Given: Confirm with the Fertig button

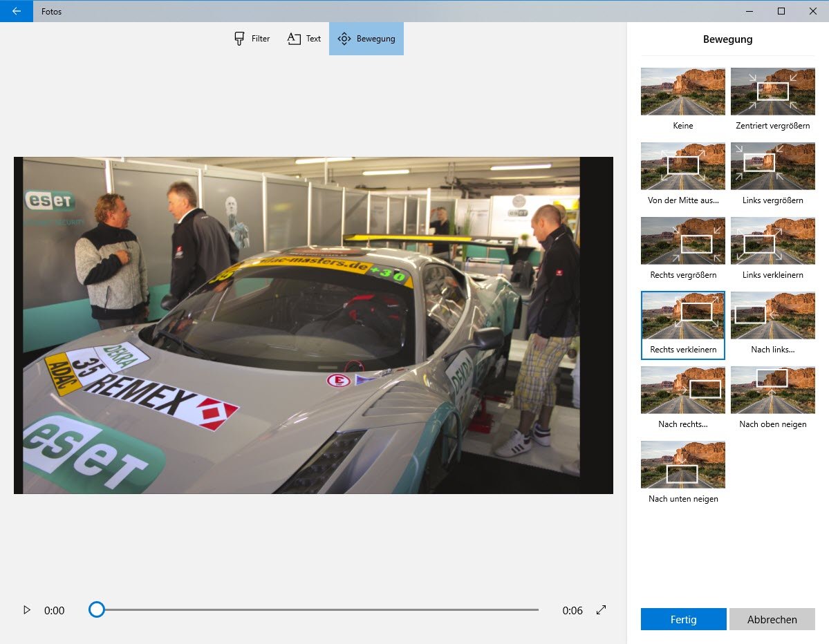Looking at the screenshot, I should 683,619.
